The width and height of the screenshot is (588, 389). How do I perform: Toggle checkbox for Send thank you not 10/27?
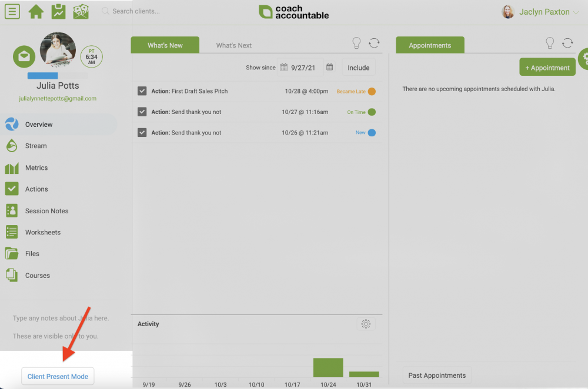pos(142,112)
